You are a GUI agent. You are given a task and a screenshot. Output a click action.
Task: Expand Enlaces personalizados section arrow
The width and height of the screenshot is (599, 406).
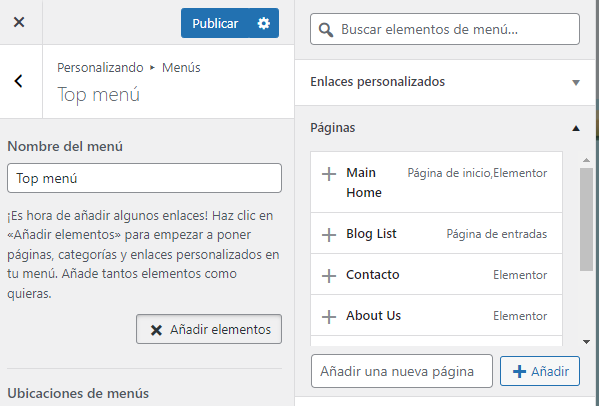point(576,82)
